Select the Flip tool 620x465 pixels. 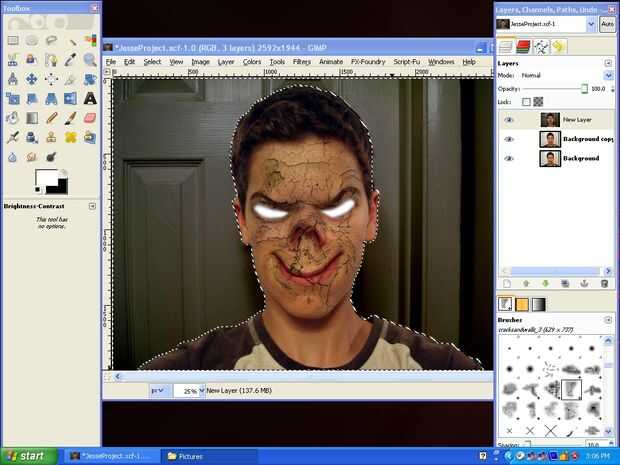click(71, 98)
